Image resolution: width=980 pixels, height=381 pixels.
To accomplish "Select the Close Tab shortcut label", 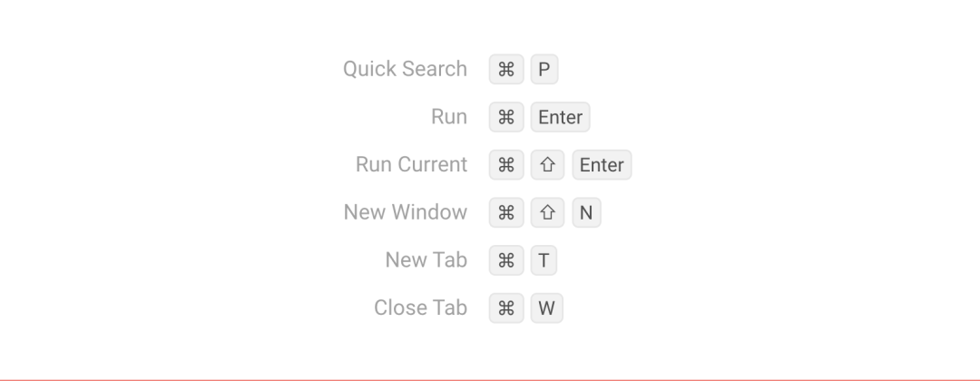I will click(420, 308).
